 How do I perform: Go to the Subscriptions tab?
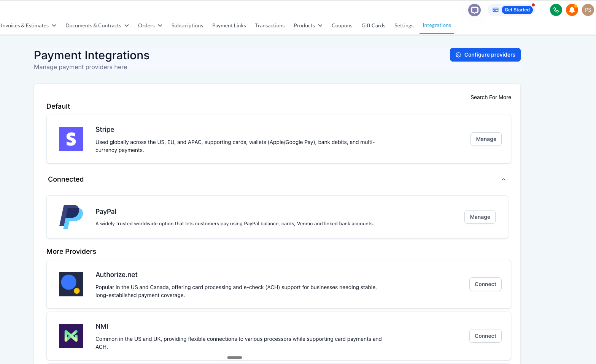click(x=187, y=25)
